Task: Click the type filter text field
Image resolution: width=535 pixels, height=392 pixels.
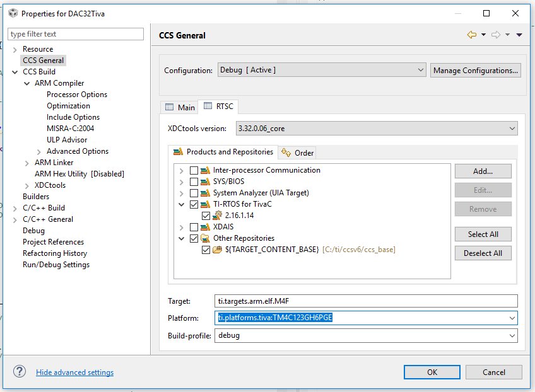Action: (76, 34)
